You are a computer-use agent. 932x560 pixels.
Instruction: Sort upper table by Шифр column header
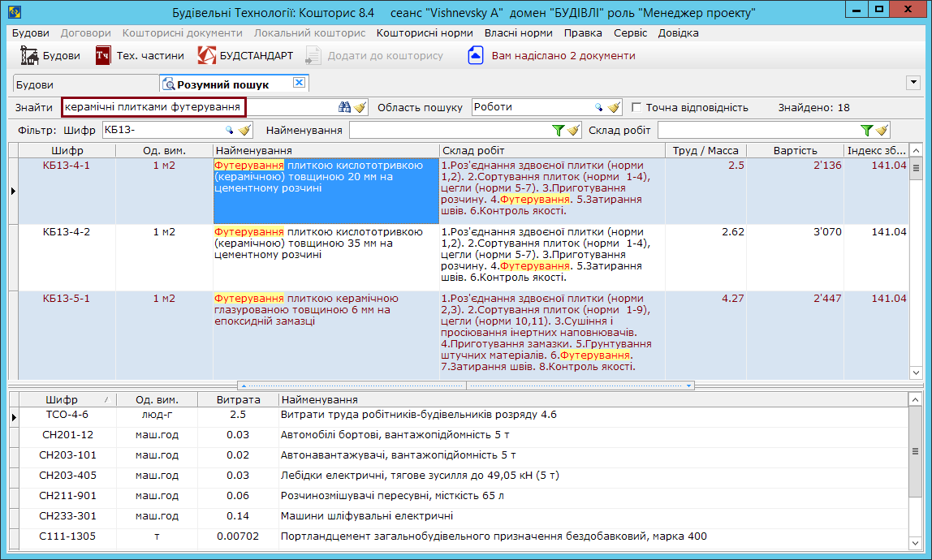tap(67, 150)
